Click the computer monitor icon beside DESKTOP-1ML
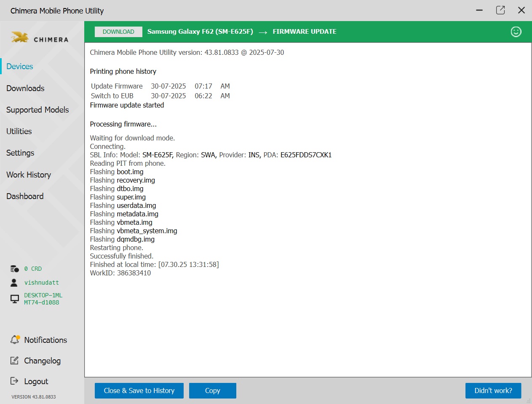Viewport: 532px width, 404px height. pyautogui.click(x=15, y=299)
